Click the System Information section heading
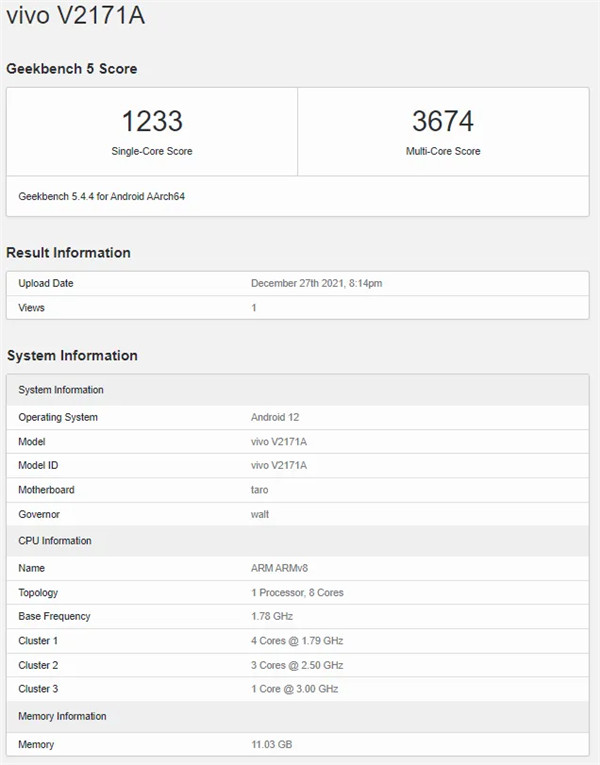 tap(72, 356)
